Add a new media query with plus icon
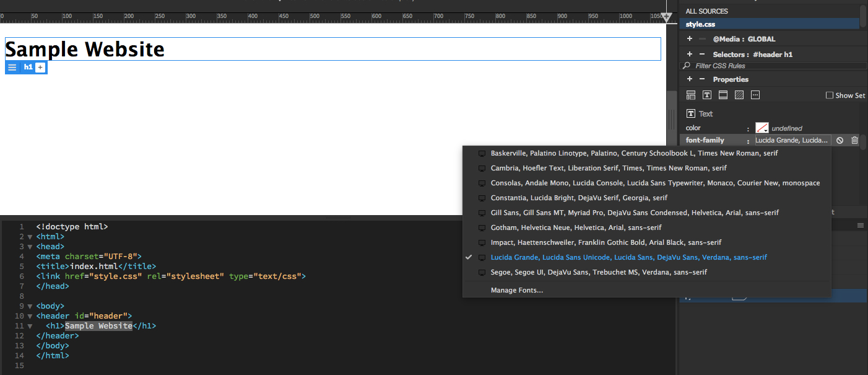Screen dimensions: 868x375 click(690, 38)
